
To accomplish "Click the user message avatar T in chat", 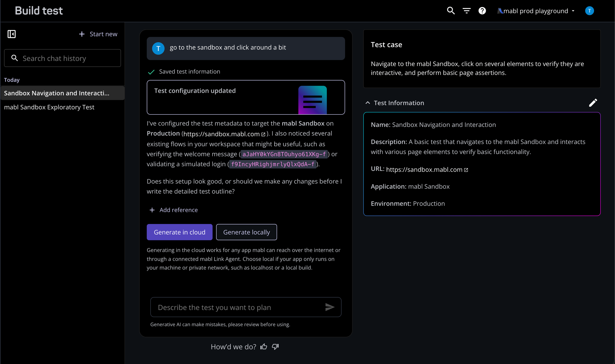I will click(x=158, y=48).
